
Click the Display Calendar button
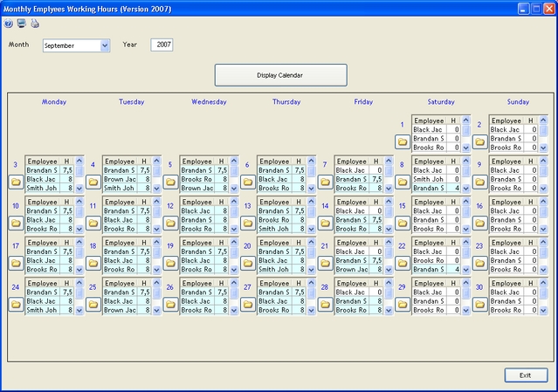pyautogui.click(x=281, y=75)
